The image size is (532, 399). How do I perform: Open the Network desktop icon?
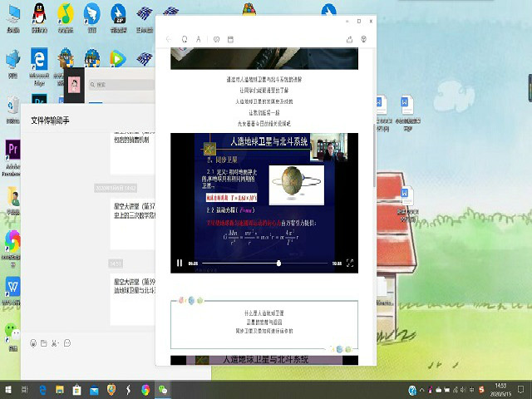[13, 64]
